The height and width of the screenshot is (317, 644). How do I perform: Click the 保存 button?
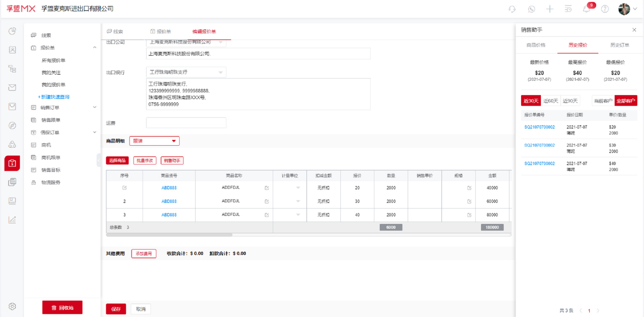coord(116,309)
